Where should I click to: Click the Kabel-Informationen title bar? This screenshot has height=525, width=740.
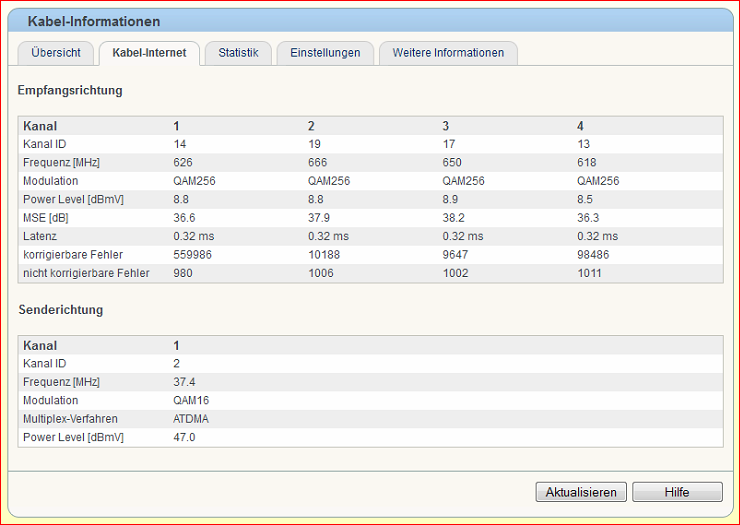tap(94, 21)
